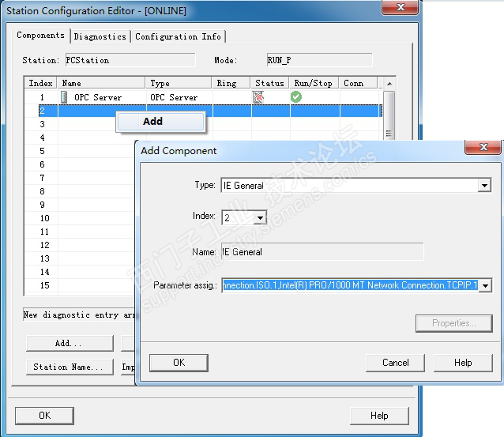
Task: Click the component list scrollbar thumb
Action: (389, 115)
